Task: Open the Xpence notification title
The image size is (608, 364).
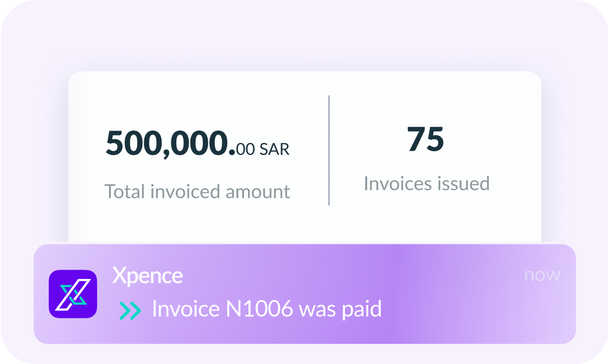Action: pyautogui.click(x=148, y=276)
